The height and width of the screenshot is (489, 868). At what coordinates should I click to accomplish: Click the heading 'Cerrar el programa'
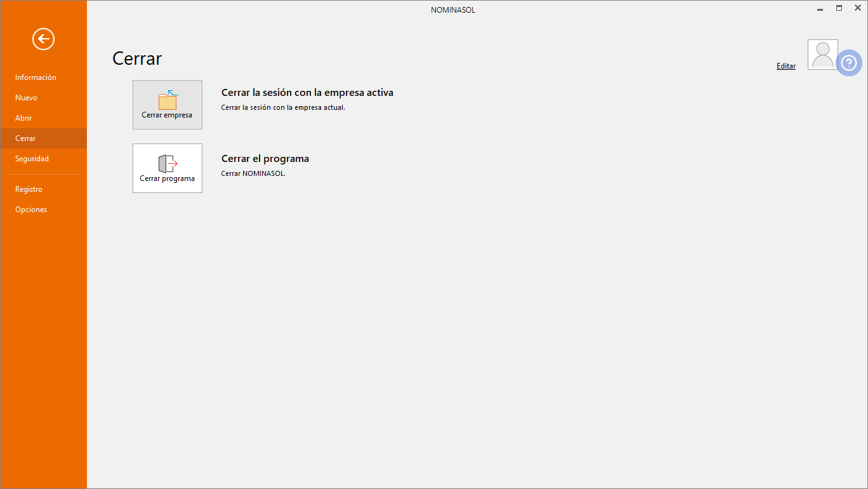click(x=265, y=159)
